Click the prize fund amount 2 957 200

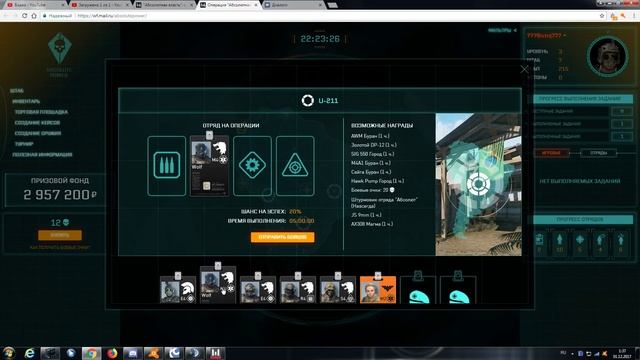coord(60,195)
